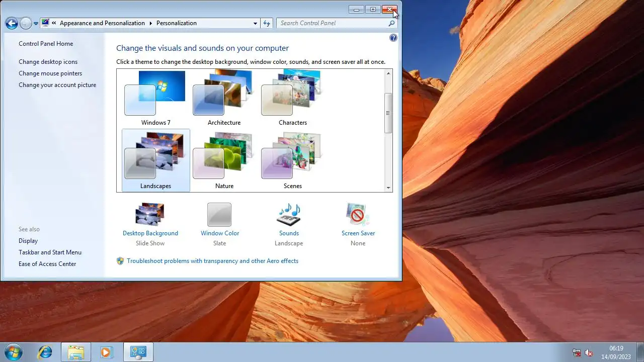Click the double chevron in address bar

pos(54,23)
